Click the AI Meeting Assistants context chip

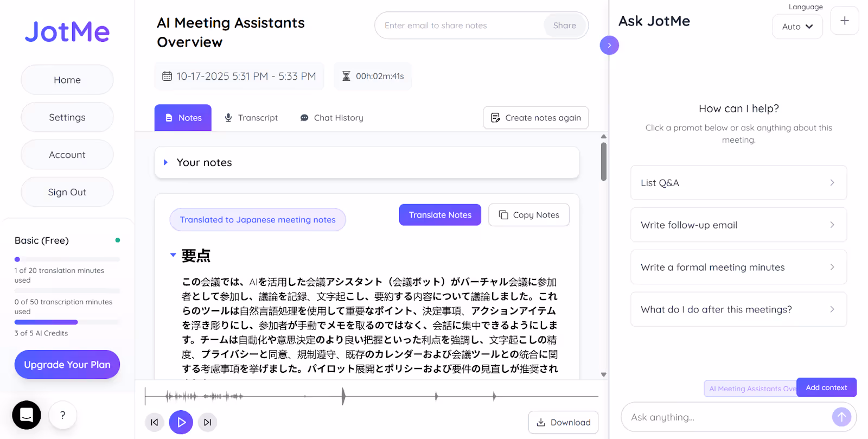pos(751,389)
